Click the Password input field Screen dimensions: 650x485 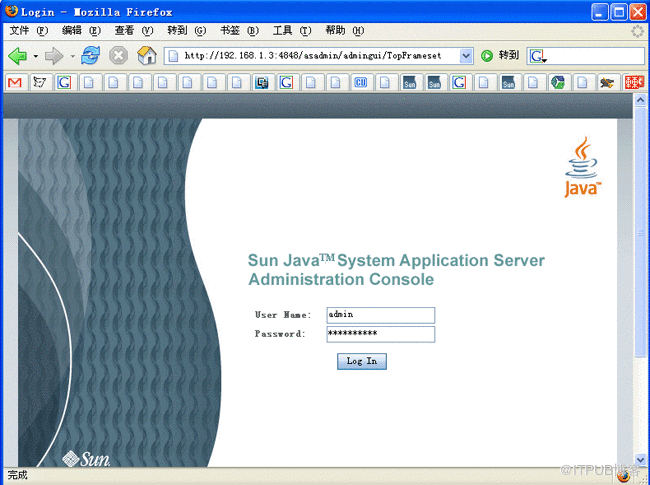point(381,334)
